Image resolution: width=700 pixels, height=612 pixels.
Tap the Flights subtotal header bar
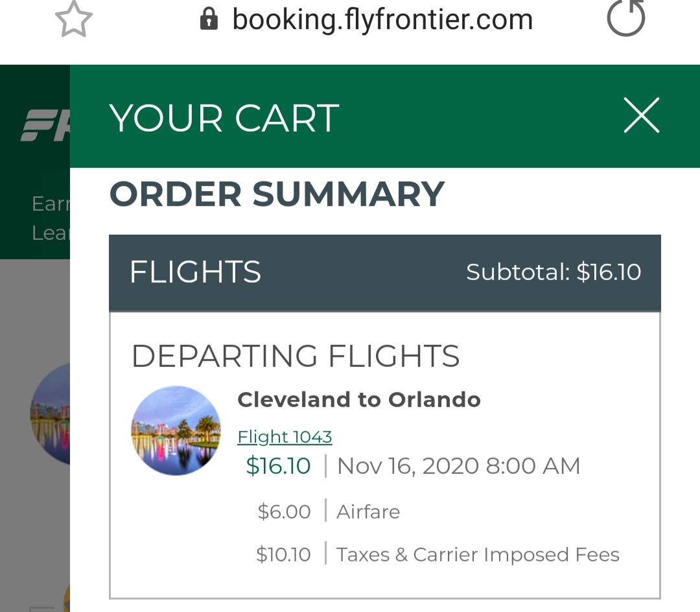[385, 273]
